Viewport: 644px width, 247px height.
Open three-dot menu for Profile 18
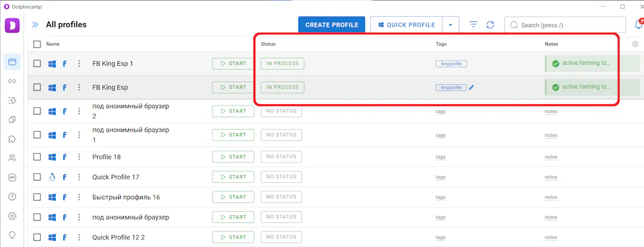coord(79,157)
